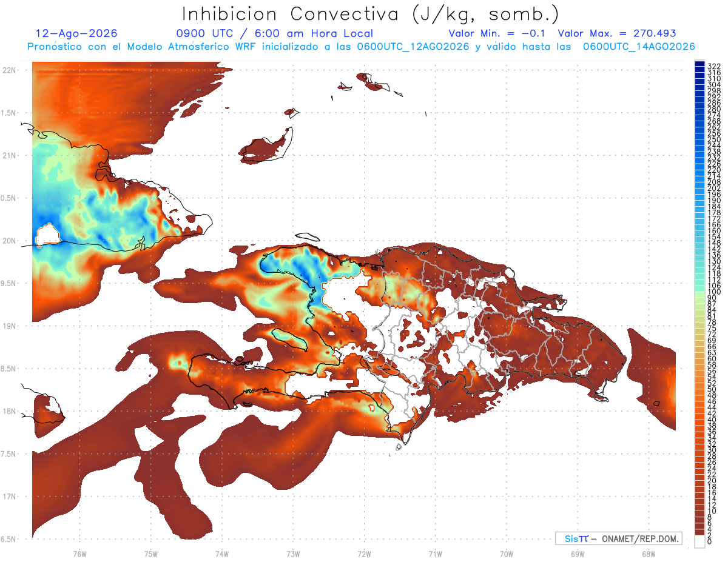Click the '9.5N' latitude label

[9, 283]
